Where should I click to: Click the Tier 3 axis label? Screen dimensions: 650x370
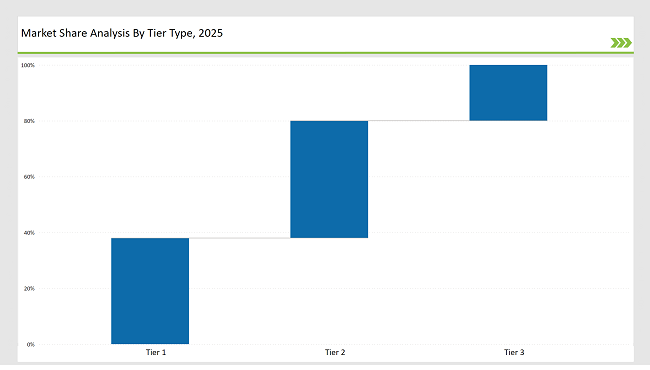tap(514, 352)
